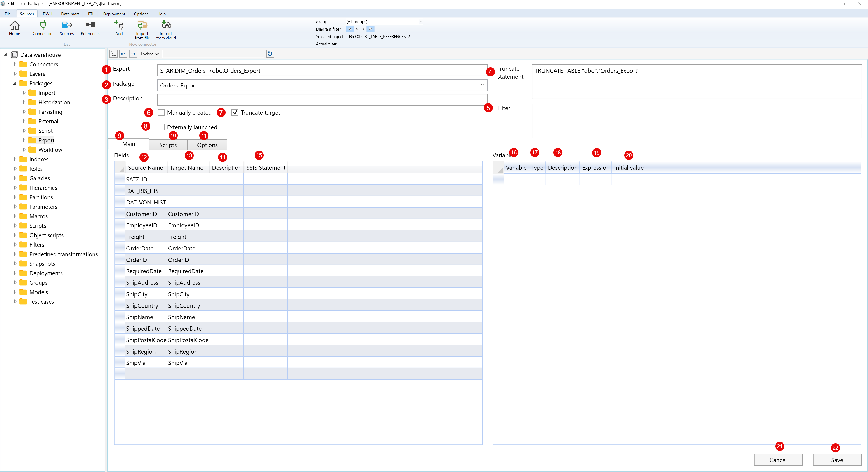Viewport: 868px width, 472px height.
Task: Go to next diagram filter
Action: [x=363, y=29]
